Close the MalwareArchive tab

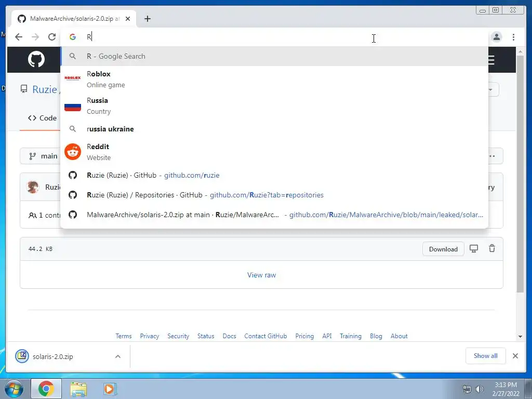pos(128,19)
